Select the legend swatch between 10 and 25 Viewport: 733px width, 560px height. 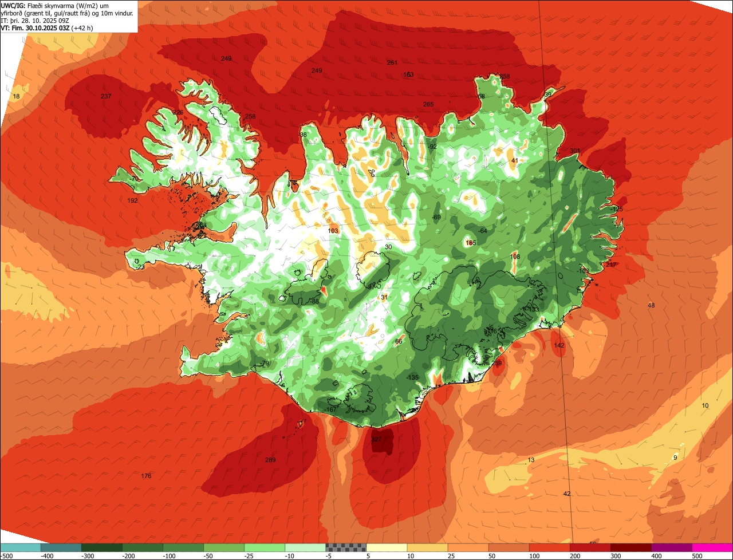point(427,547)
